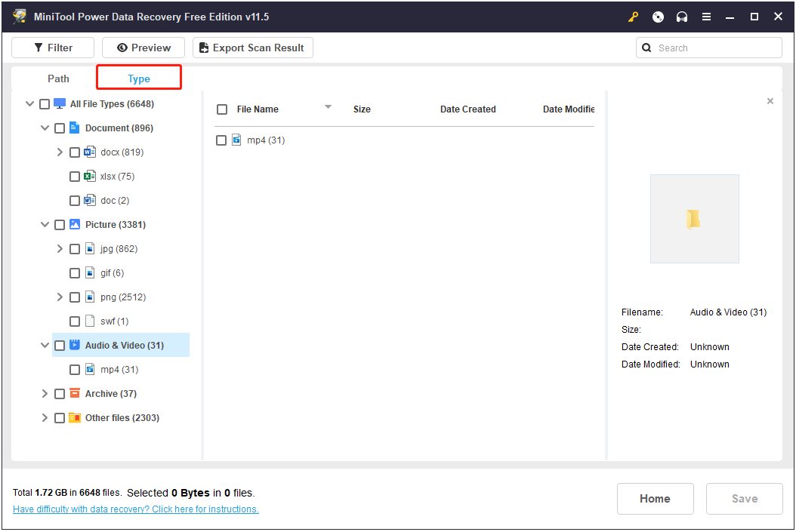Click the Archive category icon

[75, 393]
